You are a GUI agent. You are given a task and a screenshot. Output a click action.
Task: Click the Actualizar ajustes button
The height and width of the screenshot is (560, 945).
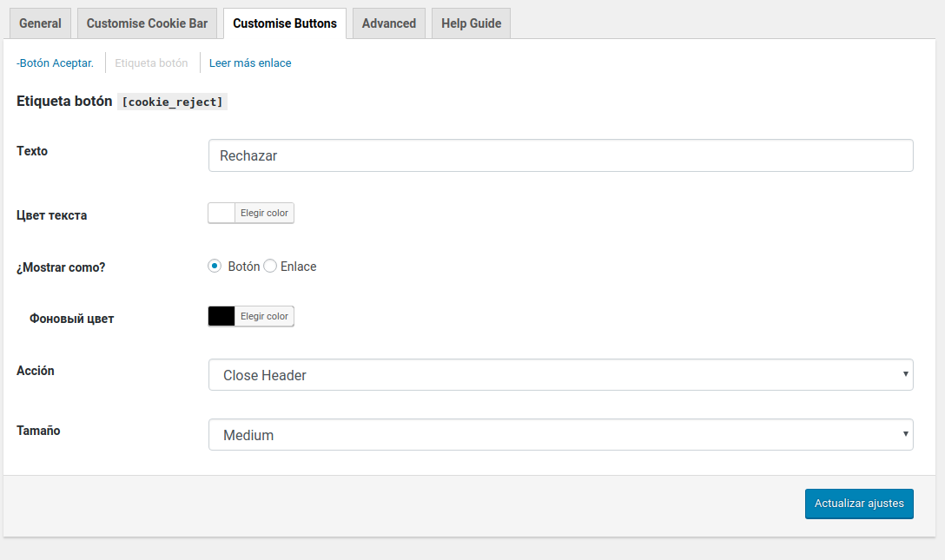(x=859, y=504)
